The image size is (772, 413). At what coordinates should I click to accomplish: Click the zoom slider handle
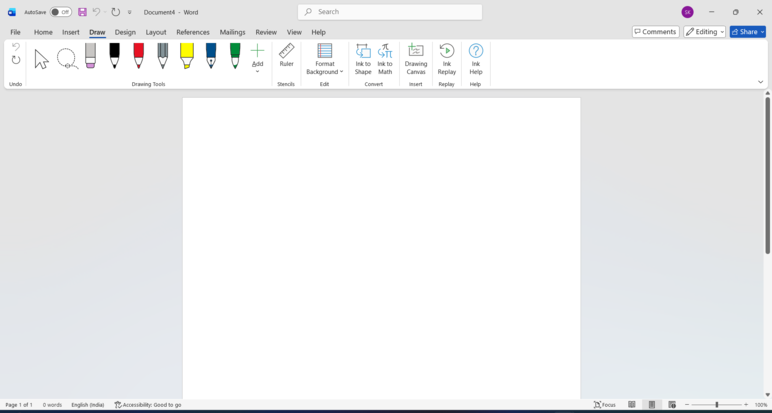coord(716,405)
